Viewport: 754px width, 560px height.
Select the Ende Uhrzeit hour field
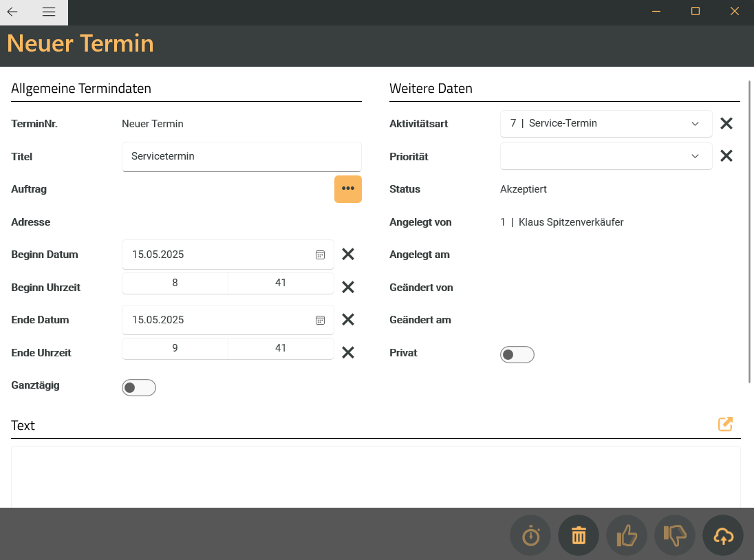(175, 349)
